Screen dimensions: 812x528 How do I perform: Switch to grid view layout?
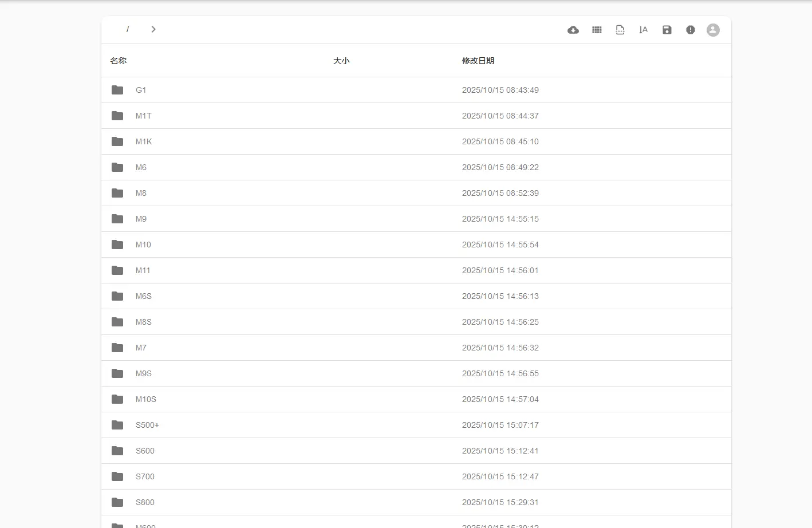click(x=597, y=29)
